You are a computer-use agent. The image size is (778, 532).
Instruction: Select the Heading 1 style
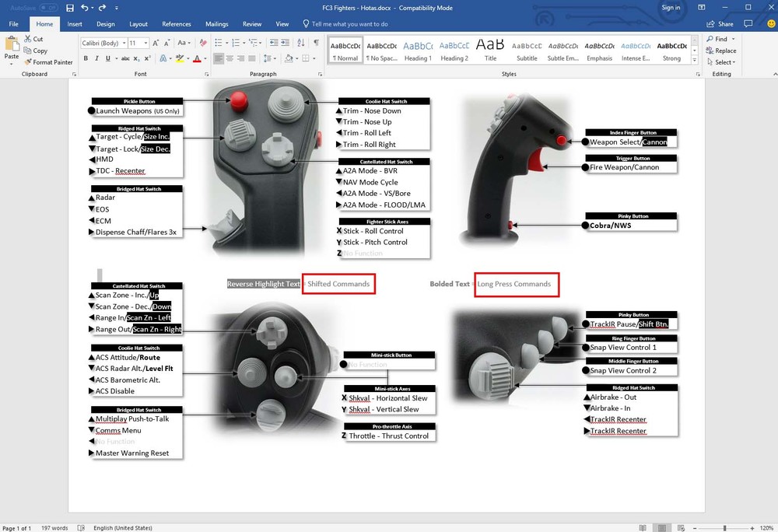[x=418, y=51]
